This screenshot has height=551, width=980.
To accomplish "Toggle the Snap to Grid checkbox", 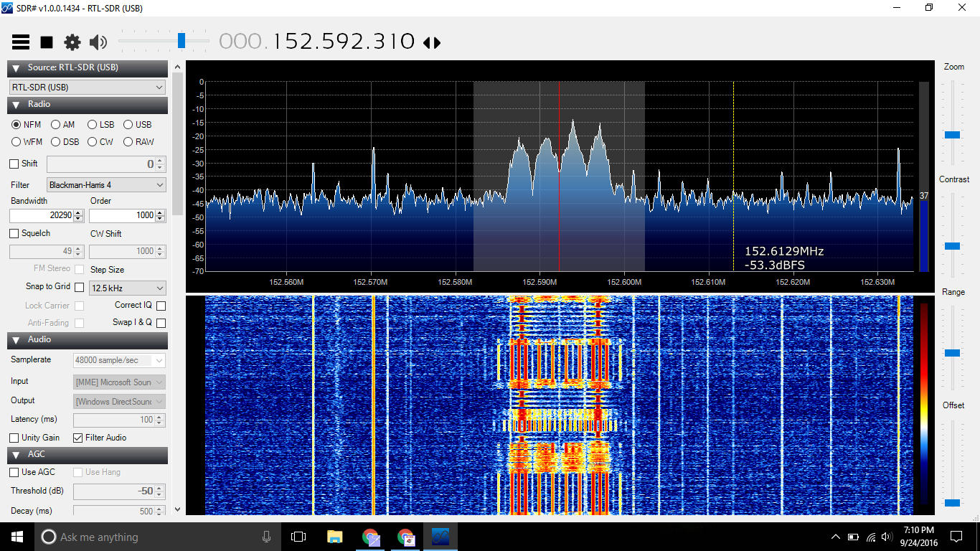I will (x=79, y=287).
